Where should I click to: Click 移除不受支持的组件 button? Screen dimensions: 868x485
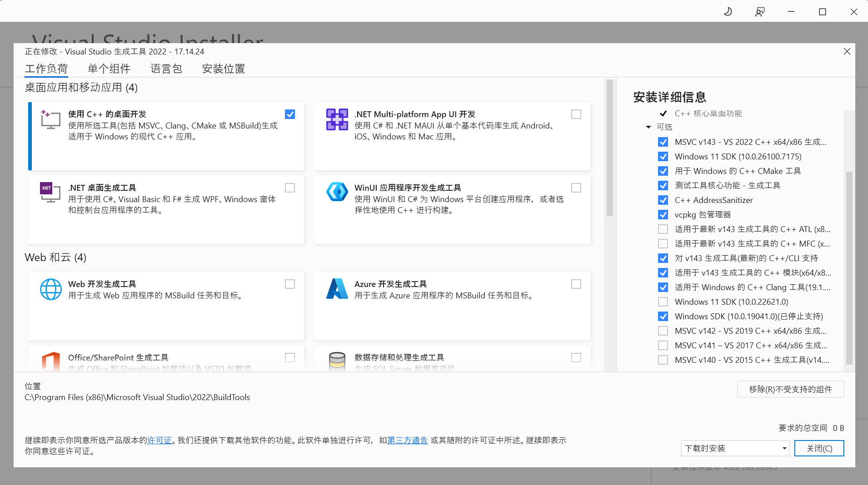coord(790,389)
